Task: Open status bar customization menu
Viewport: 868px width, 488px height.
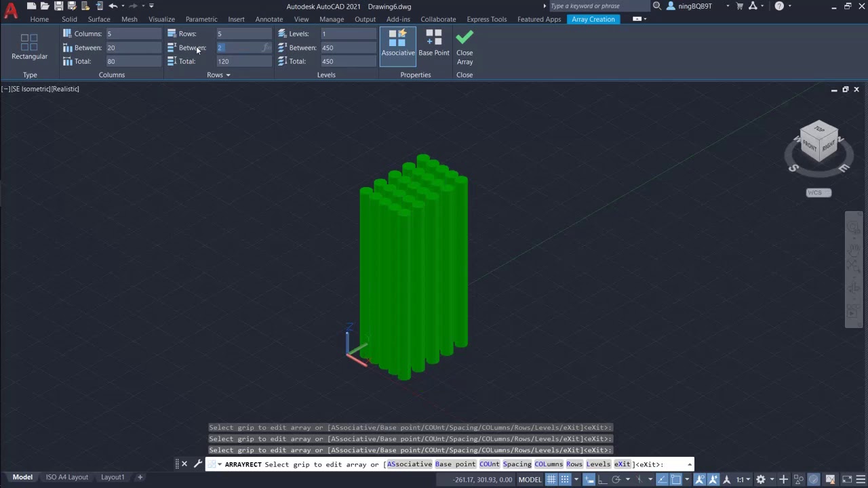Action: (861, 480)
